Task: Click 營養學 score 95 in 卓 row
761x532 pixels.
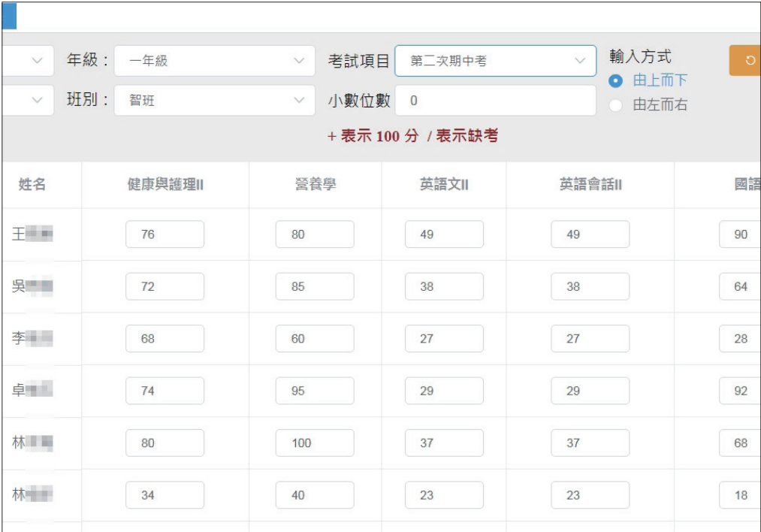Action: click(315, 391)
